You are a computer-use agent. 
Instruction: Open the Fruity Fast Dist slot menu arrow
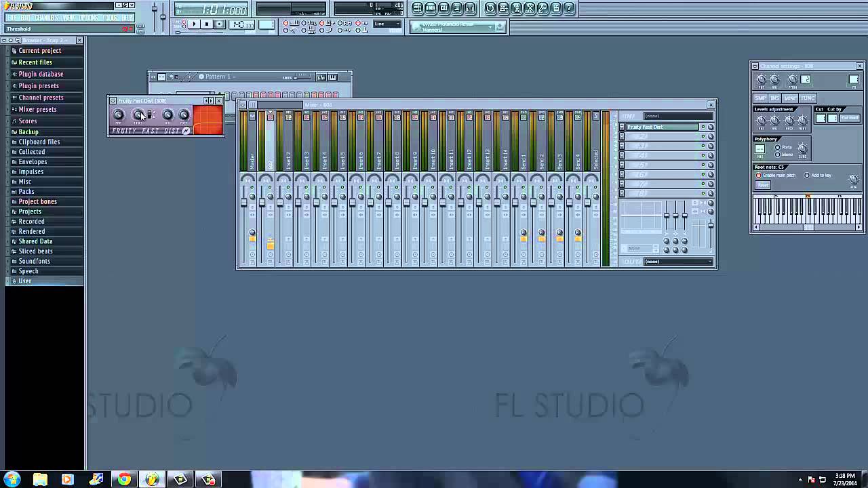pyautogui.click(x=622, y=127)
